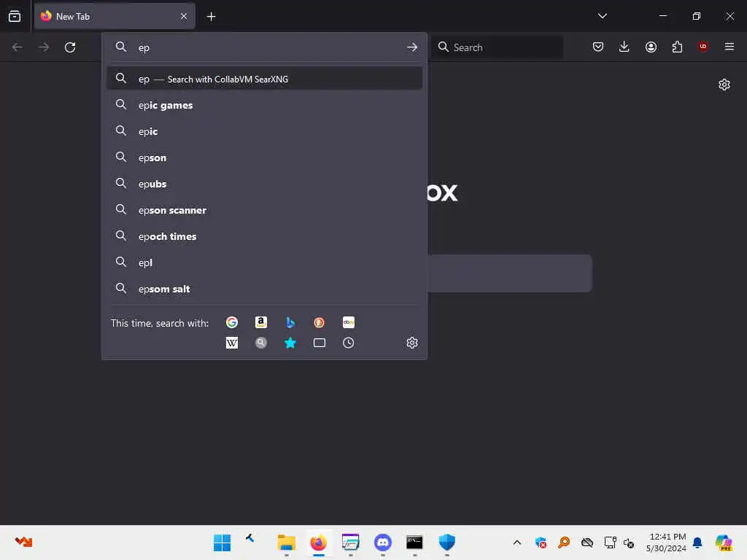Search this time with Amazon

tap(260, 322)
